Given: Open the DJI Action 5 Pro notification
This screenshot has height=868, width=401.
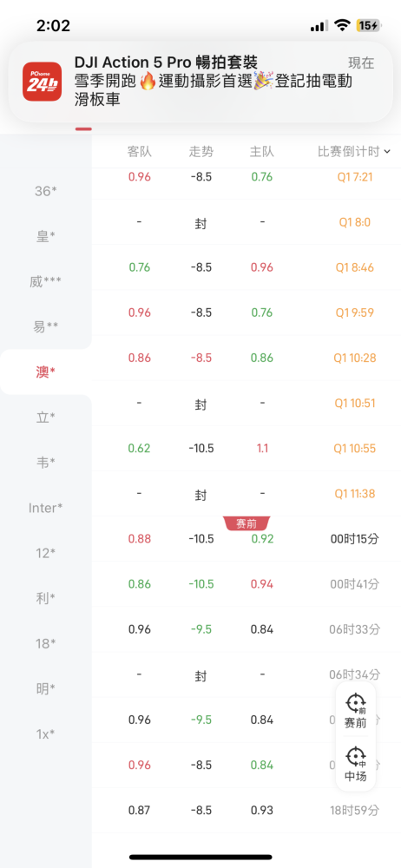Looking at the screenshot, I should click(x=200, y=82).
